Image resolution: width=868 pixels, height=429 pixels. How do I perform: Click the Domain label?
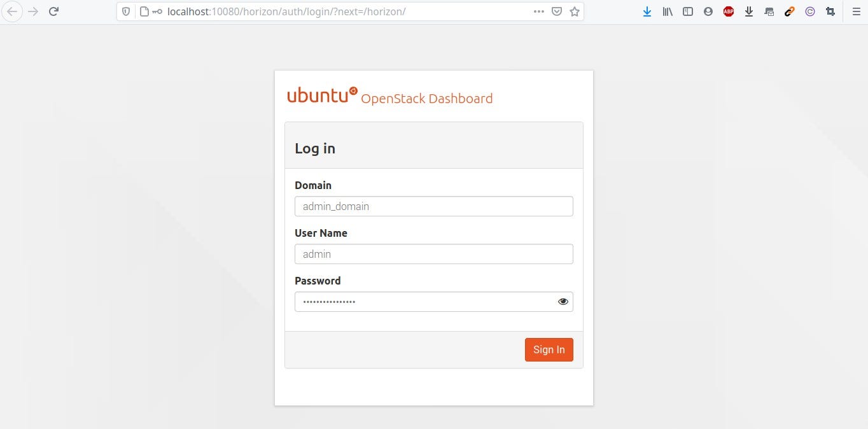click(313, 185)
